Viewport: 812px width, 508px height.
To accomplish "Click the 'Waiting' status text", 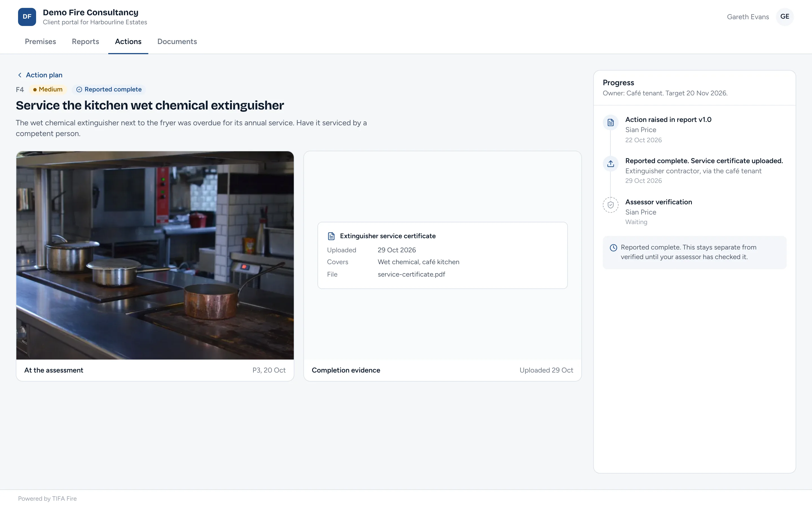I will tap(636, 222).
